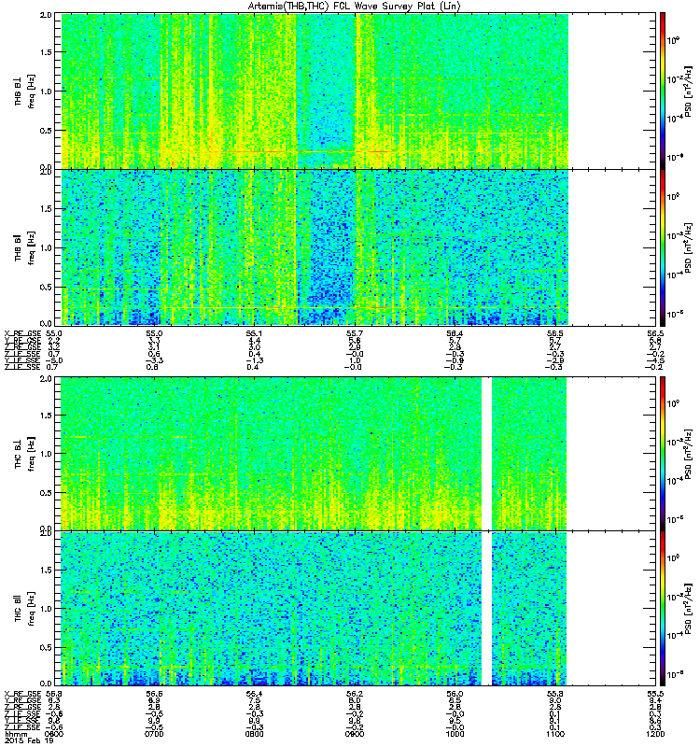This screenshot has height=747, width=700.
Task: Click the 1.5 frequency tick of top panel
Action: (x=46, y=52)
